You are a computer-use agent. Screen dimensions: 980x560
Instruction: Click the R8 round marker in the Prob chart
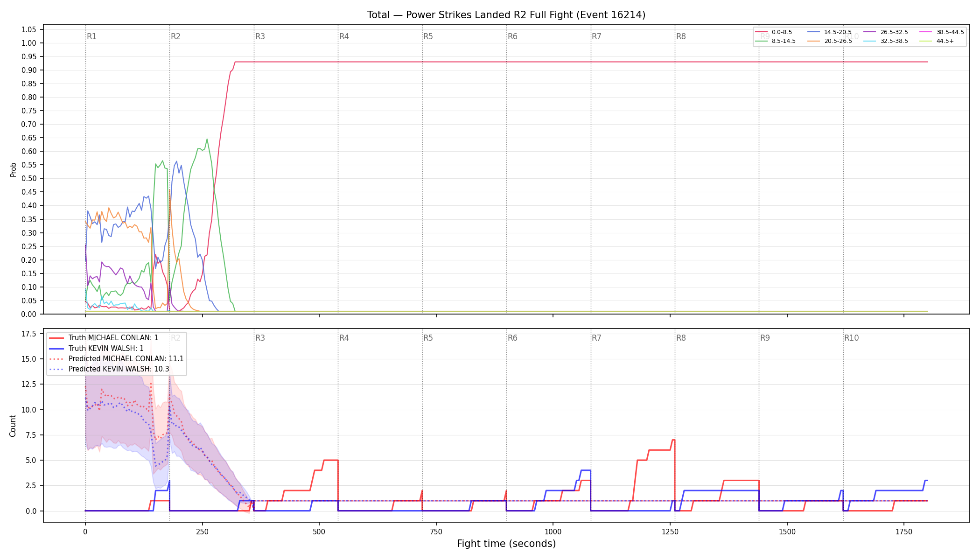(681, 36)
